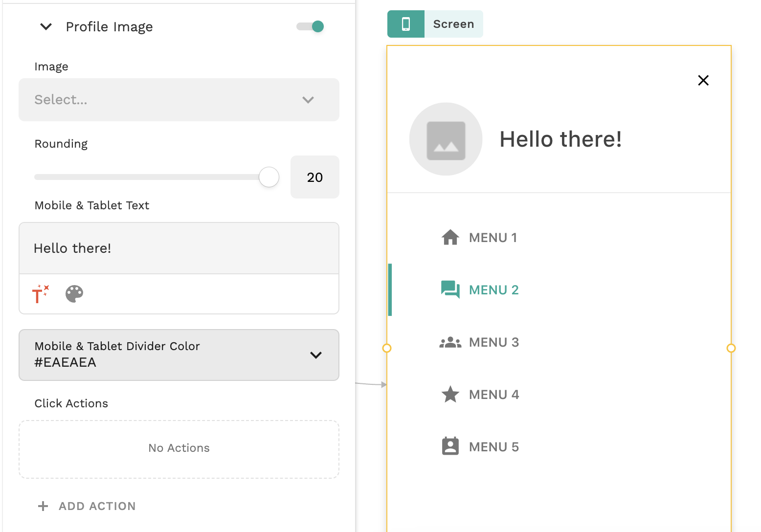Click the Rounding slider handle
Image resolution: width=761 pixels, height=532 pixels.
pyautogui.click(x=269, y=177)
